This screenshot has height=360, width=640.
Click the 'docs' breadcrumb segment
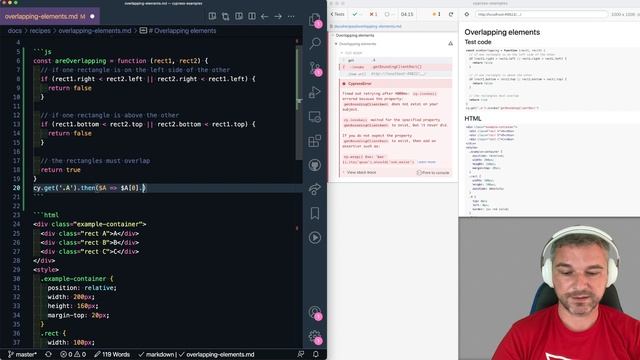(14, 31)
